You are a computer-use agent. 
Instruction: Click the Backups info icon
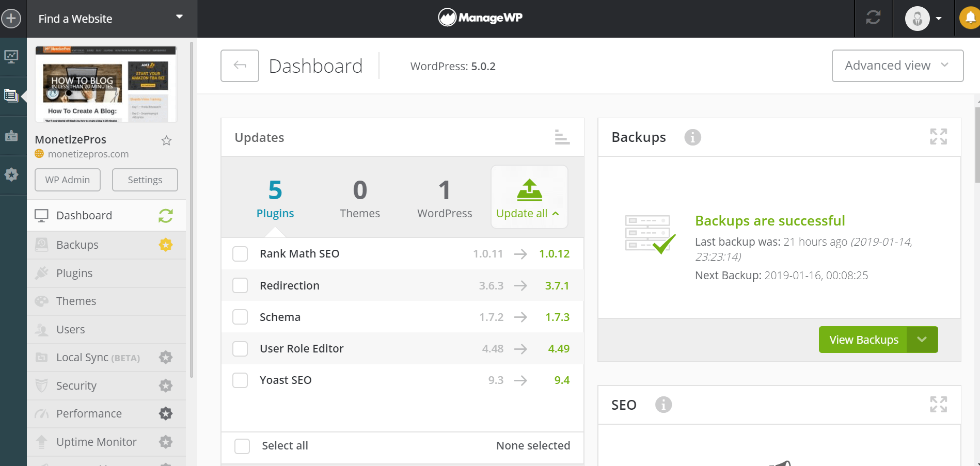(692, 137)
